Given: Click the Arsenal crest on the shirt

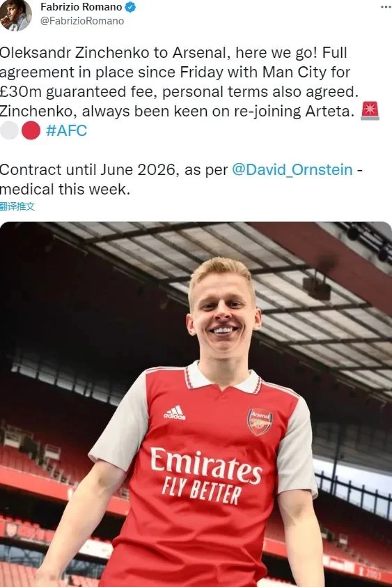Looking at the screenshot, I should tap(260, 422).
